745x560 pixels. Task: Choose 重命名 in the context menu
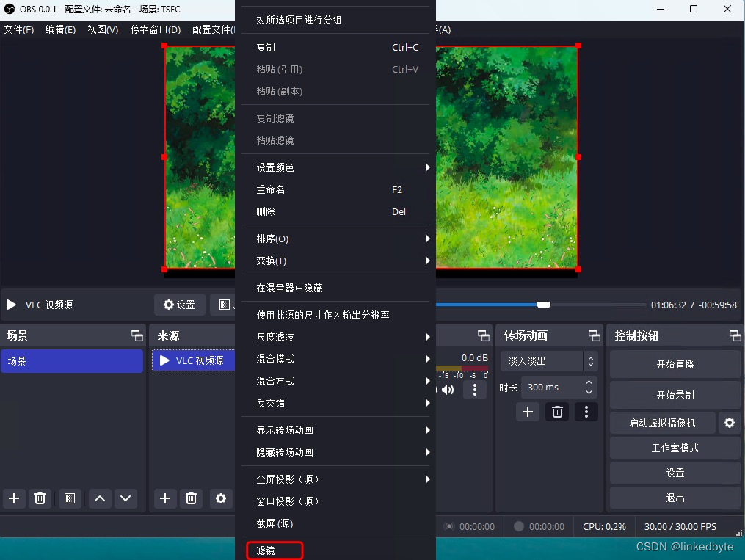(335, 189)
